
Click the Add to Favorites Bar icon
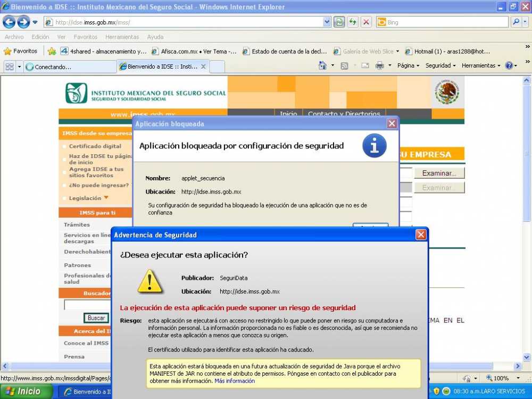52,51
